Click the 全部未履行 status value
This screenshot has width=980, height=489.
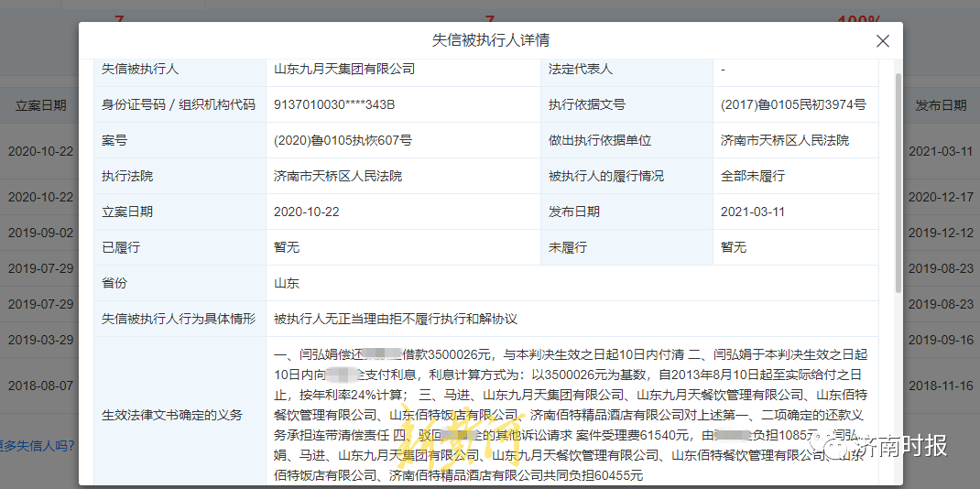coord(753,176)
